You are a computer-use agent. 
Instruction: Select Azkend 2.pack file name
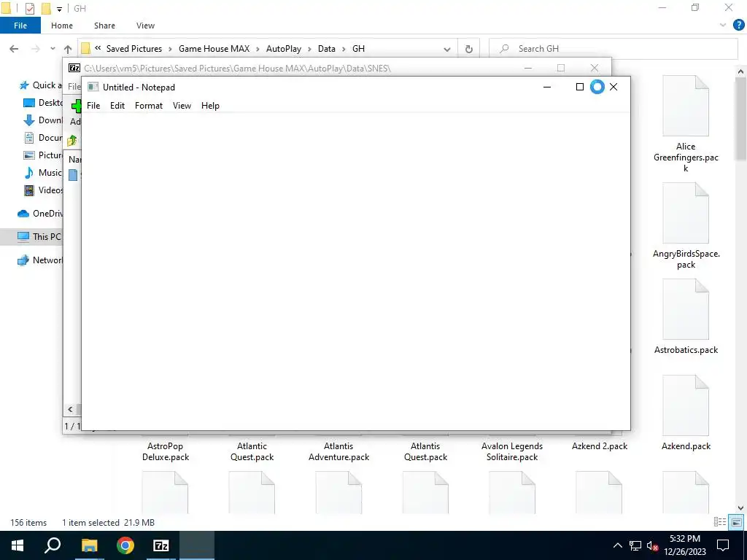coord(600,446)
